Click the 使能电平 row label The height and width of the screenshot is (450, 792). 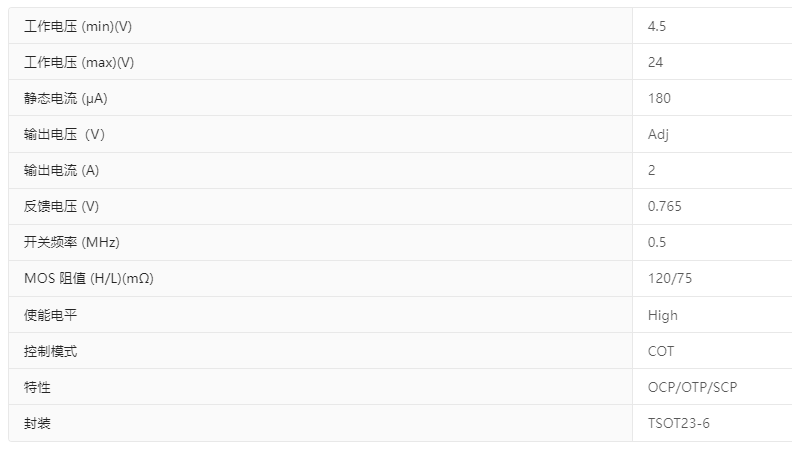point(50,315)
